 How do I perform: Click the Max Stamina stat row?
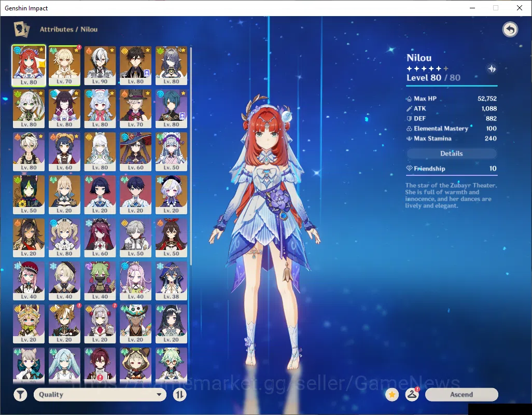452,139
